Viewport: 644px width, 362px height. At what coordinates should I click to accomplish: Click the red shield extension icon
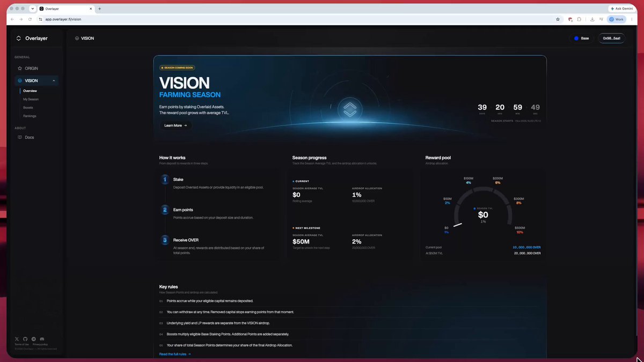click(x=570, y=19)
